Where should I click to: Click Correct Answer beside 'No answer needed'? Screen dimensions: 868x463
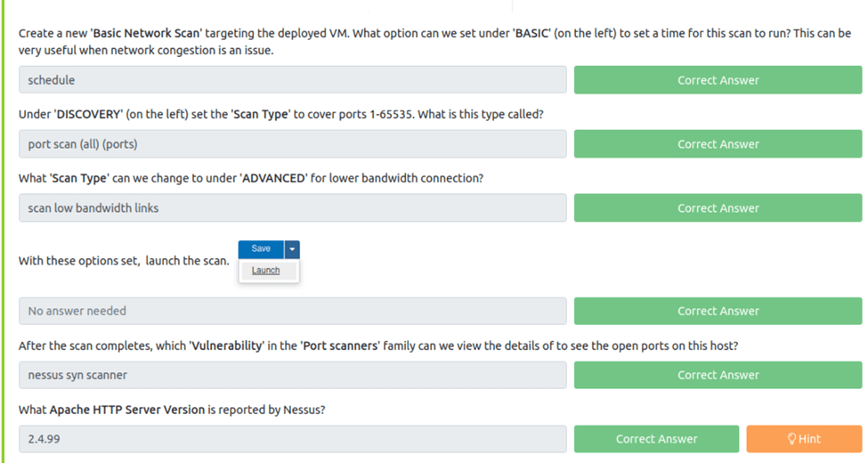click(x=718, y=311)
